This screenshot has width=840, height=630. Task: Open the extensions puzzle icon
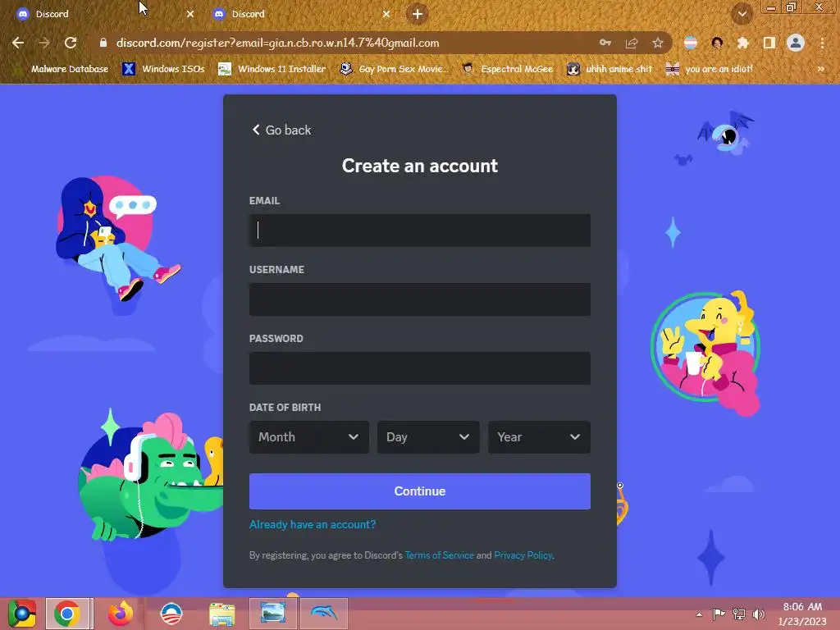point(742,43)
